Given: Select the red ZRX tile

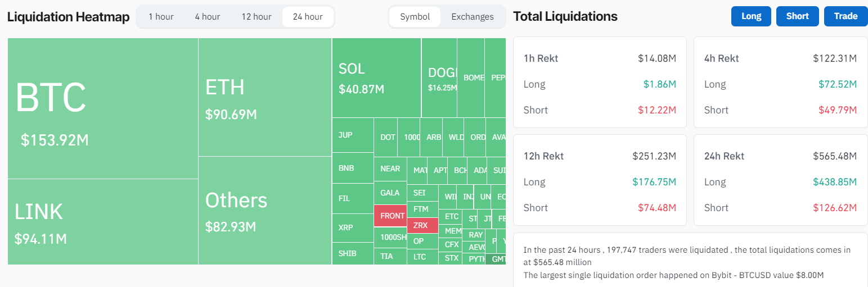Looking at the screenshot, I should [x=422, y=225].
